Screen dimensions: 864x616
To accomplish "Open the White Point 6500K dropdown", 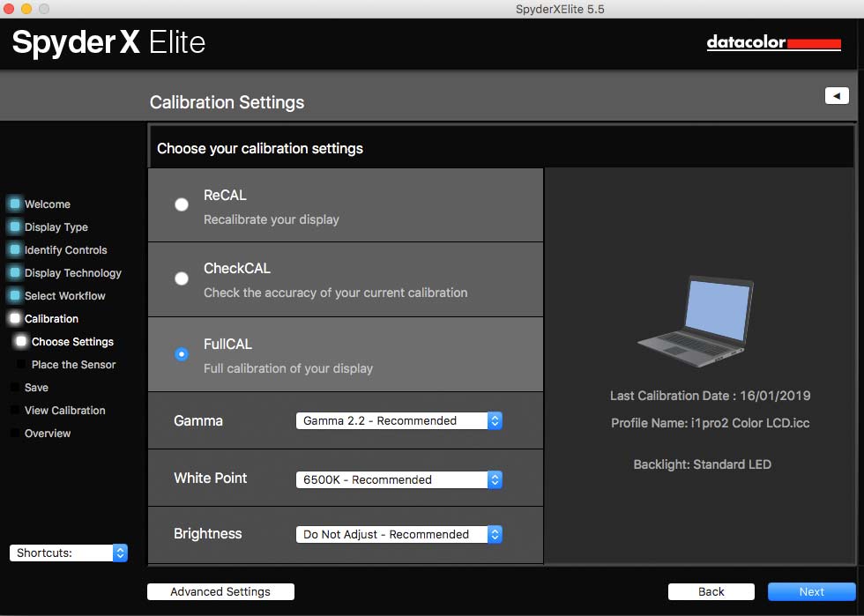I will pos(398,480).
